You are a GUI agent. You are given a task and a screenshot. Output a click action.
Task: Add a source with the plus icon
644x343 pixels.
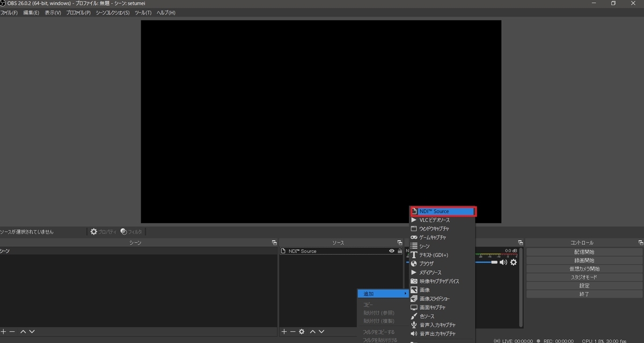[284, 332]
